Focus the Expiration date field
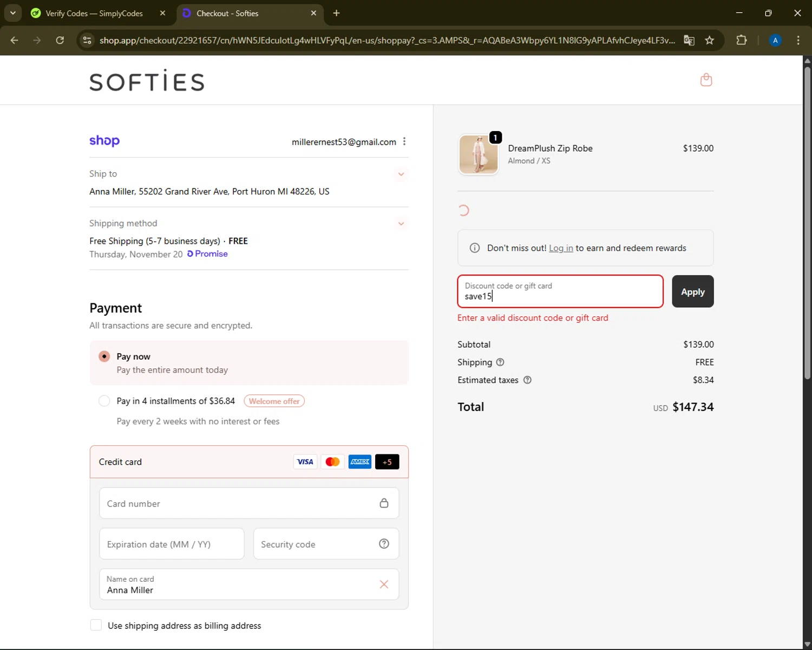Viewport: 812px width, 650px height. tap(172, 544)
